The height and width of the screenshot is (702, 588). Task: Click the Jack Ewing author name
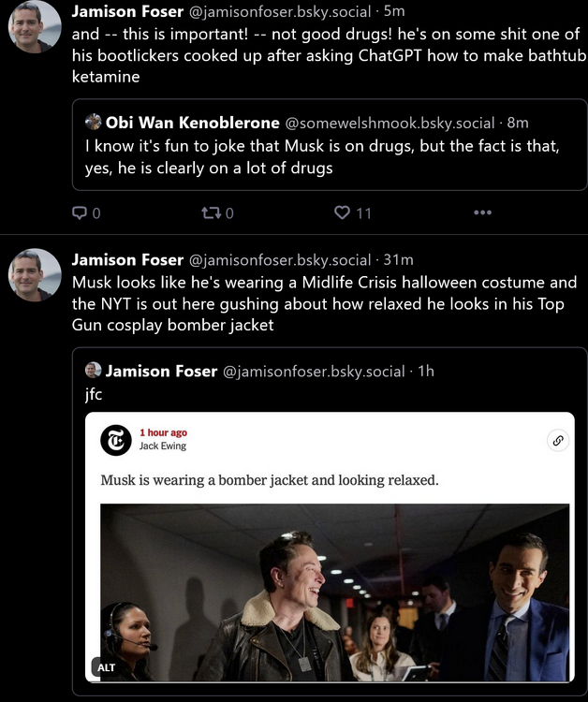click(x=162, y=446)
